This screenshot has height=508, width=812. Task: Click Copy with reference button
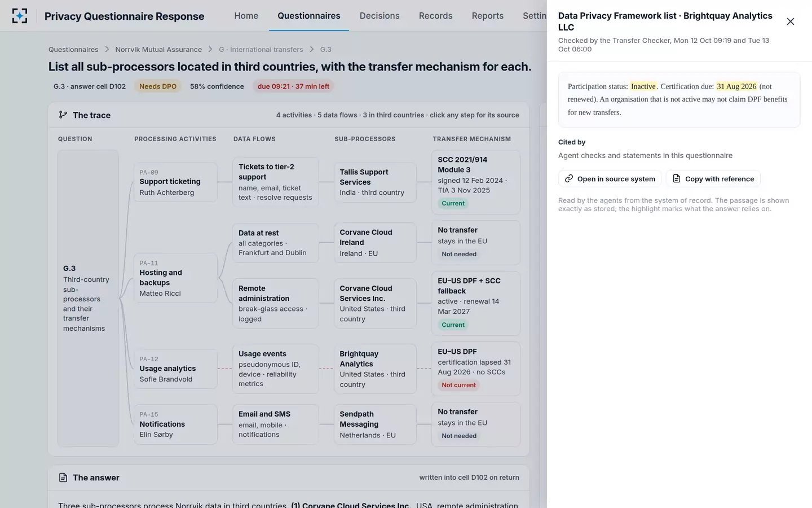[713, 178]
